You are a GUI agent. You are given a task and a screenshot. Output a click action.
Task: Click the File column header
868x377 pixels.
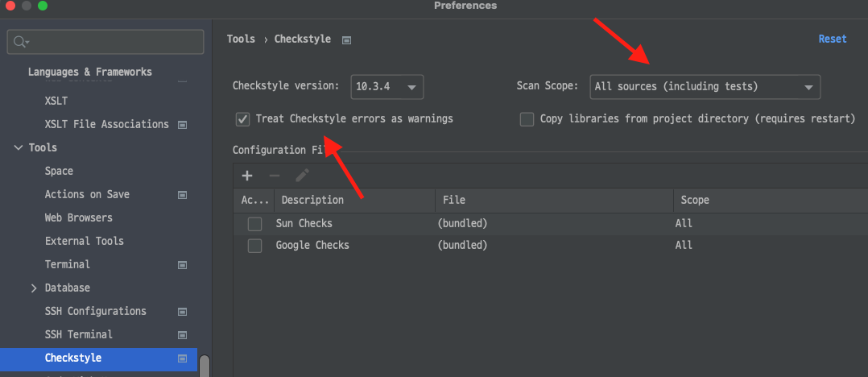click(555, 200)
